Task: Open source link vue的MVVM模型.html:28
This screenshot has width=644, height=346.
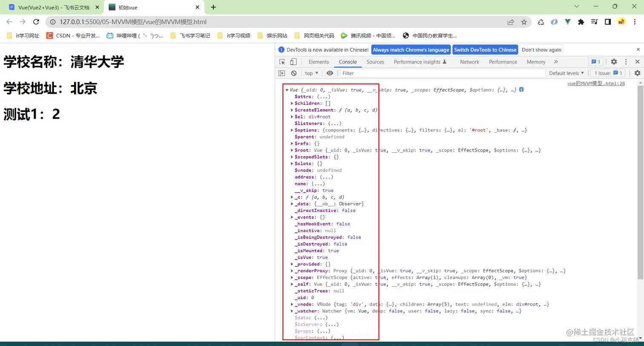Action: click(x=596, y=83)
